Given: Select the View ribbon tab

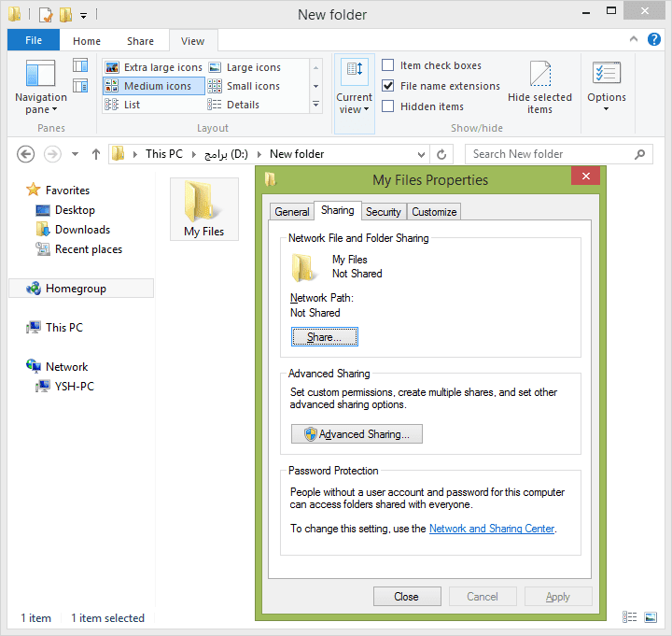Looking at the screenshot, I should (x=193, y=41).
